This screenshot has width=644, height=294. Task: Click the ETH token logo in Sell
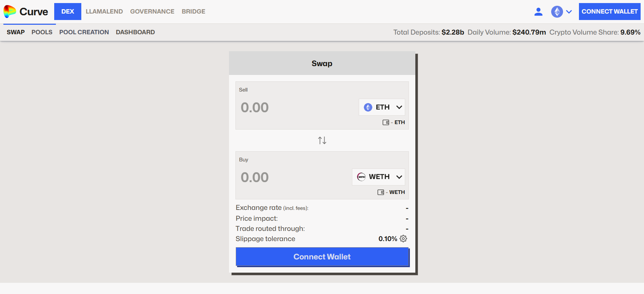[368, 107]
